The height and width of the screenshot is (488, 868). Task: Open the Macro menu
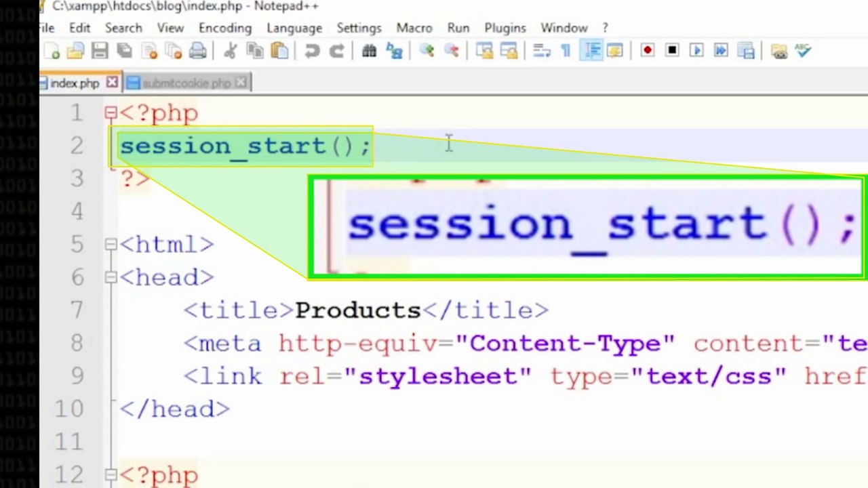[x=414, y=28]
